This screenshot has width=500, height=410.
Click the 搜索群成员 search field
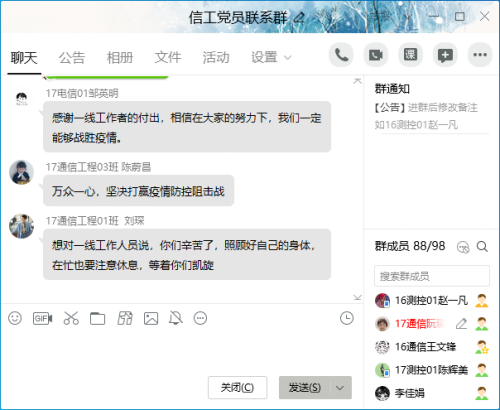click(432, 276)
